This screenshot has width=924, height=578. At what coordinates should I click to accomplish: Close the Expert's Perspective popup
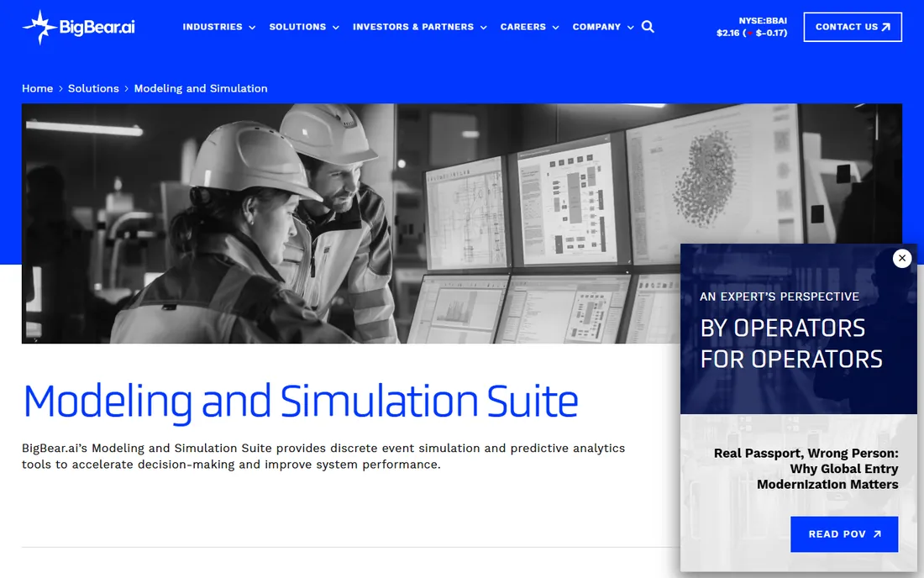pos(901,258)
